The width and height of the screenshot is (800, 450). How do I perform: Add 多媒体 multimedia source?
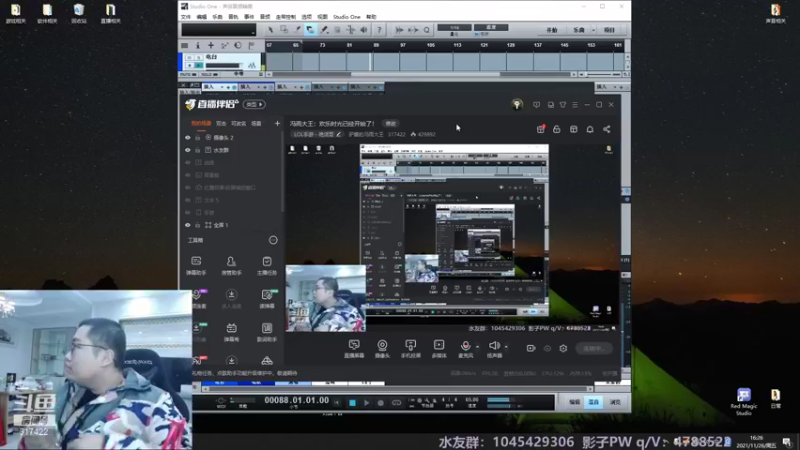click(x=439, y=349)
